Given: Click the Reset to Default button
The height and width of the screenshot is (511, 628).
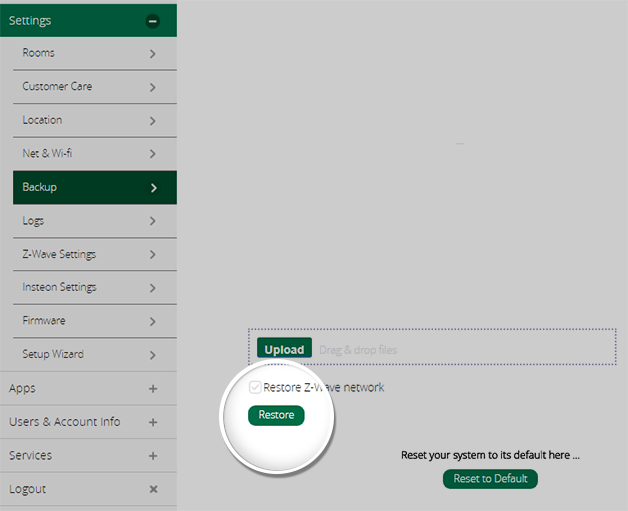Looking at the screenshot, I should point(490,479).
